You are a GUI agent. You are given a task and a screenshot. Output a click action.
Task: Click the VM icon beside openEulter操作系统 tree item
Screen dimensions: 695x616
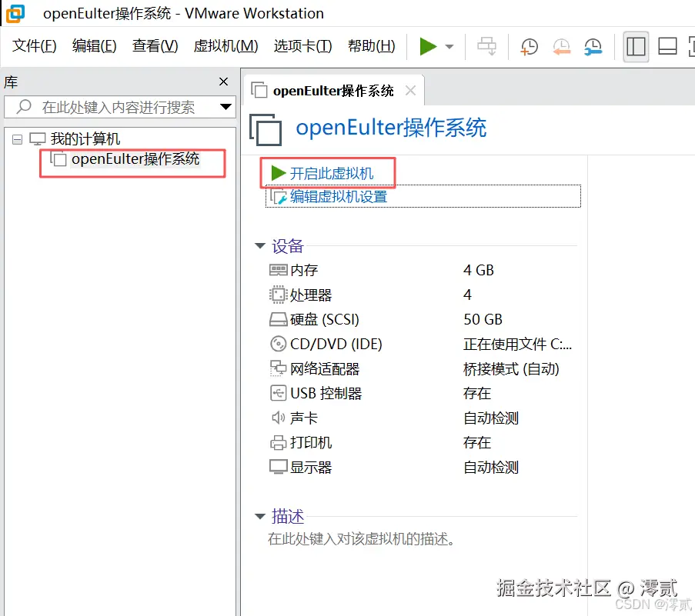pyautogui.click(x=58, y=158)
